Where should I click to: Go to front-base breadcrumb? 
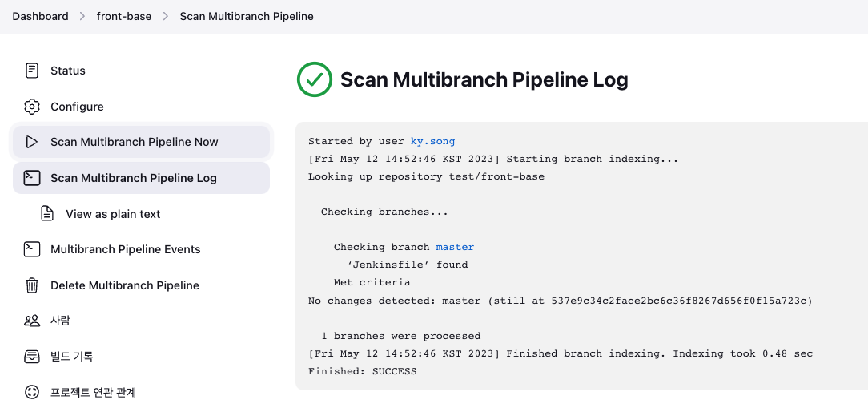point(124,16)
